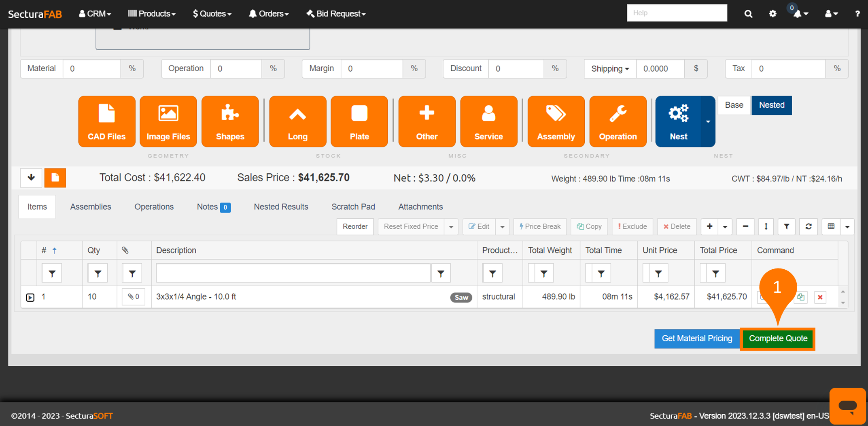Open the Shipping type dropdown
Screen dimensions: 868x426
click(610, 69)
